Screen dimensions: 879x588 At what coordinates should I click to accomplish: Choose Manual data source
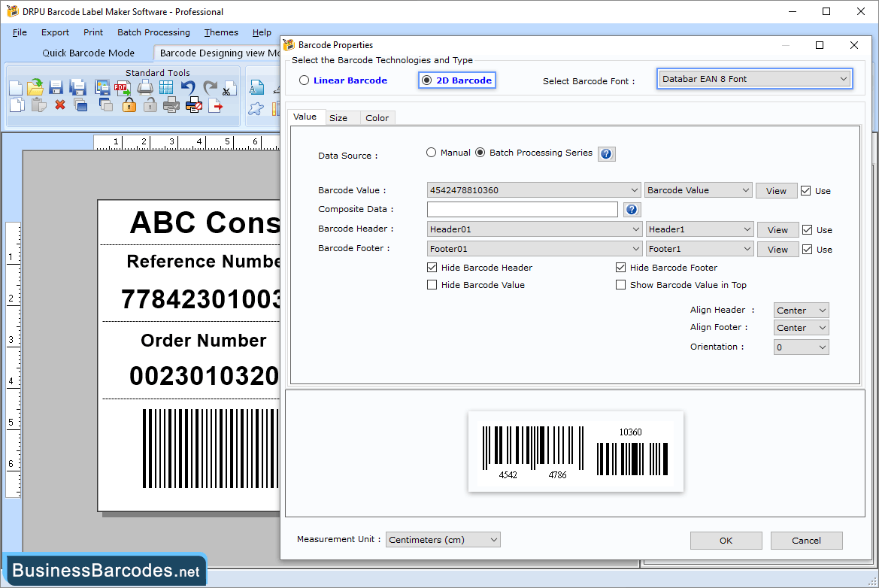[448, 153]
